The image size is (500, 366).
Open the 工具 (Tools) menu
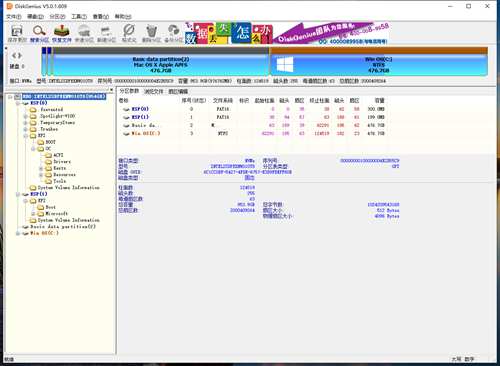(79, 16)
